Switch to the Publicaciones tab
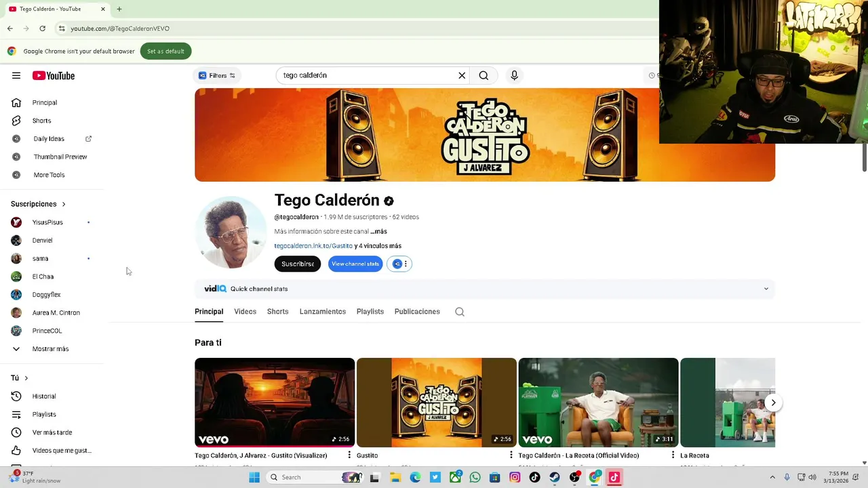 (x=417, y=312)
